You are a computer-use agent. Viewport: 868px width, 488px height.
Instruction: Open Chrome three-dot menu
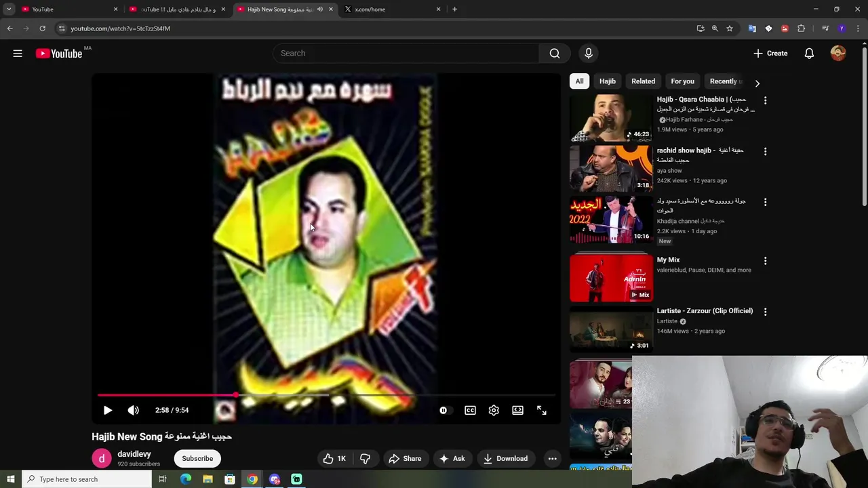click(858, 28)
